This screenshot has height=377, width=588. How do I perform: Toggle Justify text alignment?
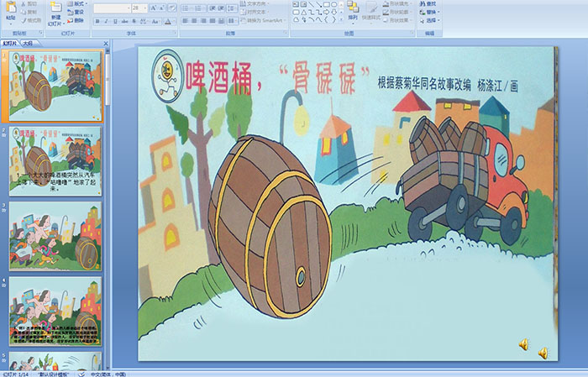tap(213, 21)
